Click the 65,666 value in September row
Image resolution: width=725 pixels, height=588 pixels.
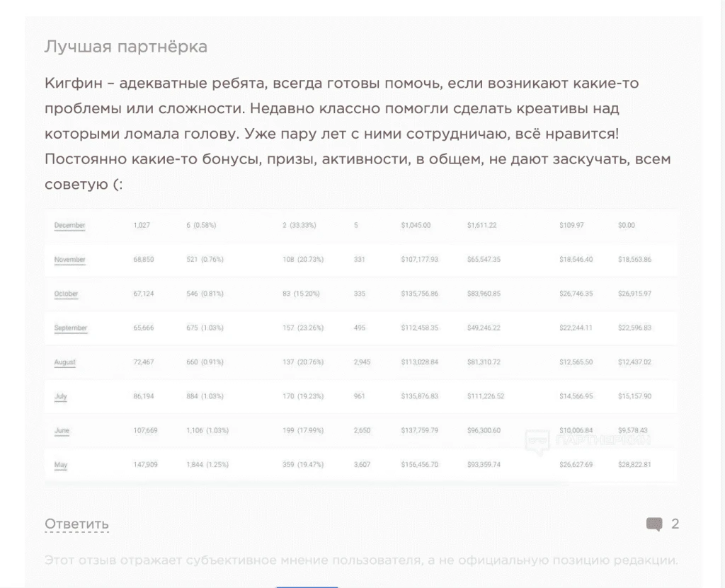pos(143,328)
